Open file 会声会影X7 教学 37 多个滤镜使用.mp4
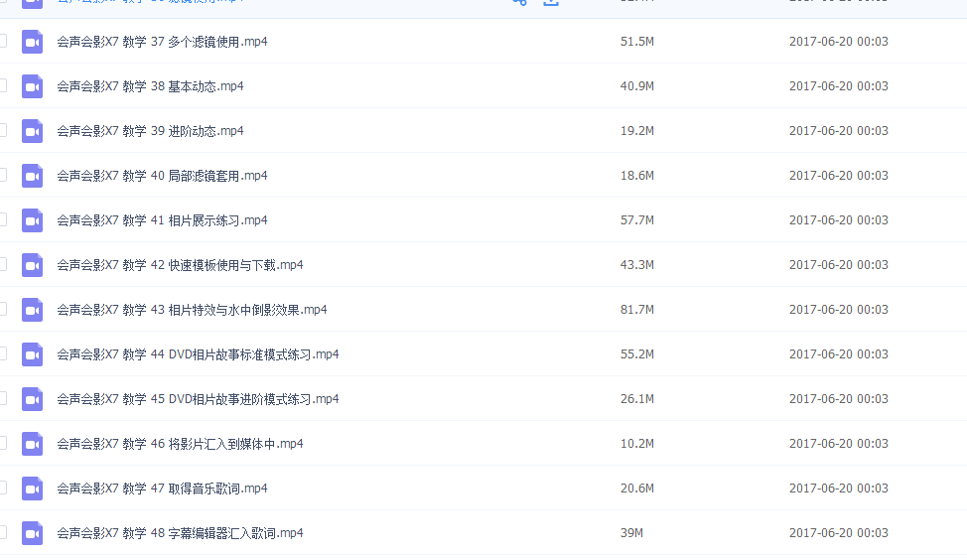Image resolution: width=967 pixels, height=560 pixels. (162, 42)
